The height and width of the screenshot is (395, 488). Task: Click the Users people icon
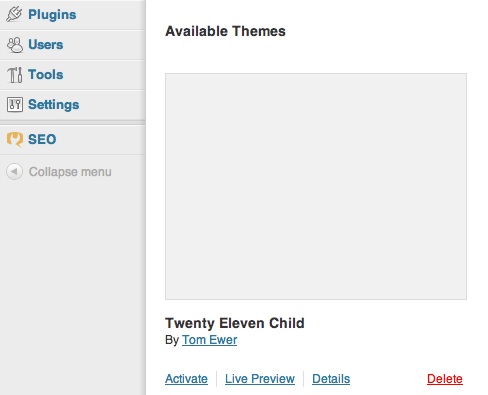pos(15,45)
